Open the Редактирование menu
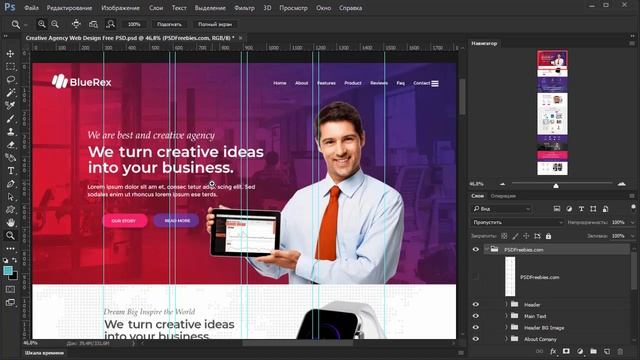 [69, 8]
